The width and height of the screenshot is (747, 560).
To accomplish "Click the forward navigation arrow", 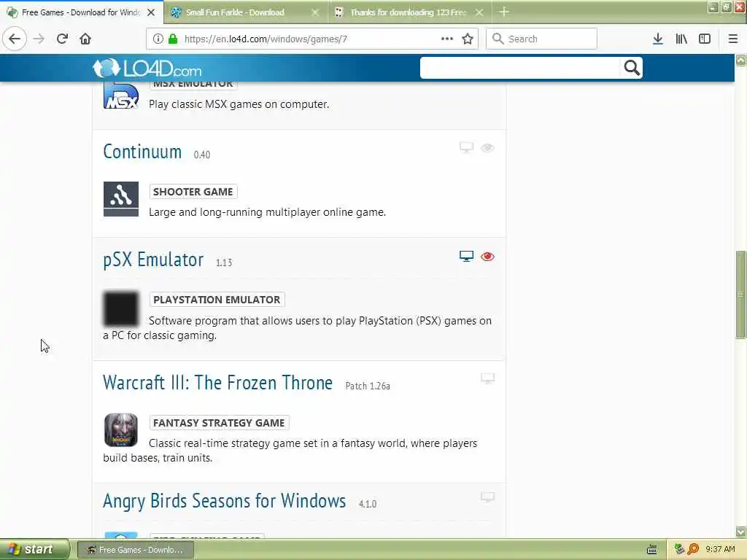I will (39, 39).
